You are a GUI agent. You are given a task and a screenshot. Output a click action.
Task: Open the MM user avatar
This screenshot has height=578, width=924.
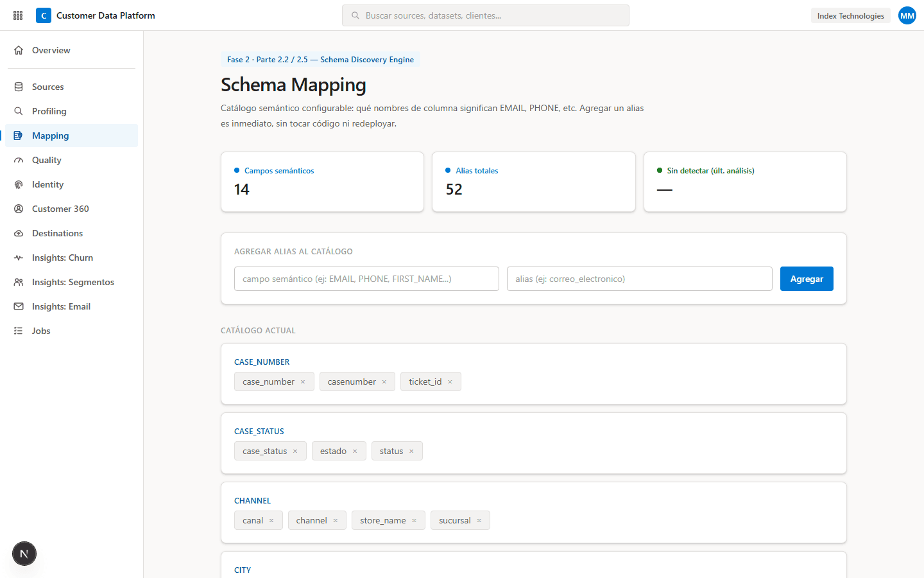[x=907, y=15]
